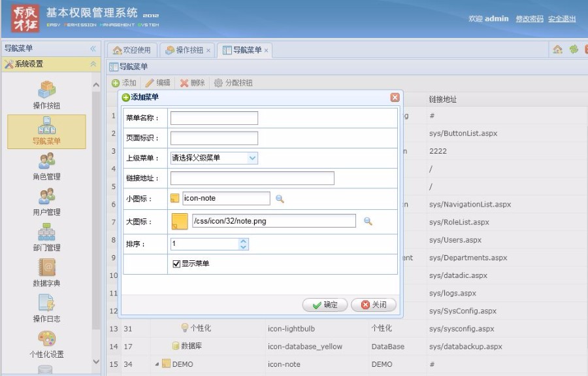Click the sys/Users.aspx cell
Image resolution: width=588 pixels, height=376 pixels.
pyautogui.click(x=455, y=240)
